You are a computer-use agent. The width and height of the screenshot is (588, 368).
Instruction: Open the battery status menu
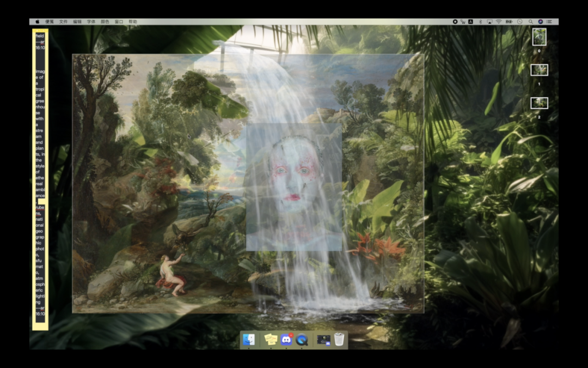point(509,22)
